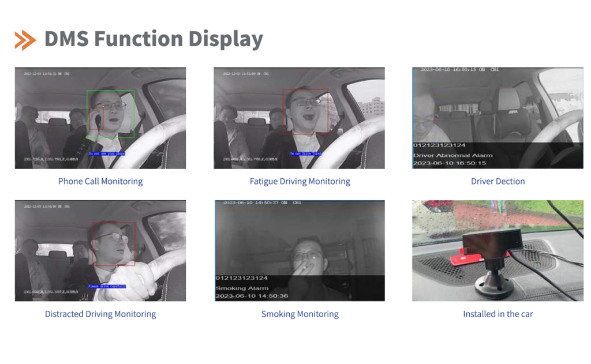This screenshot has width=591, height=364.
Task: Click the blue warning label in the fatigue driving image
Action: point(306,153)
